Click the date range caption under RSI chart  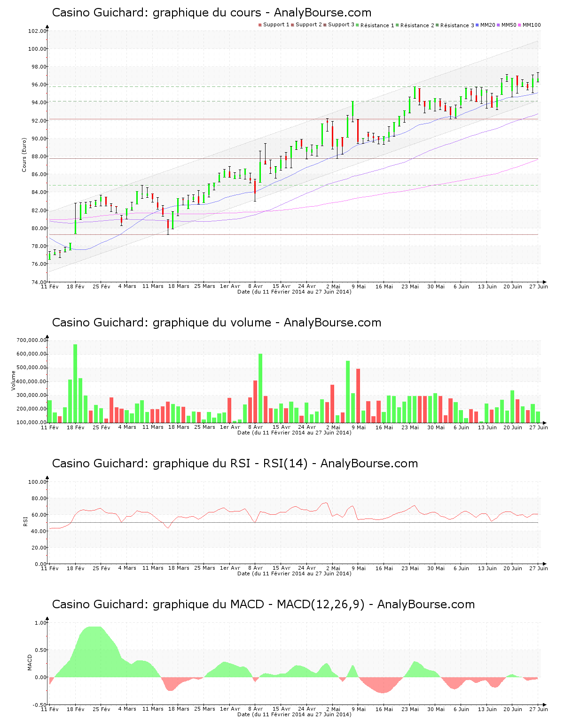(x=294, y=573)
